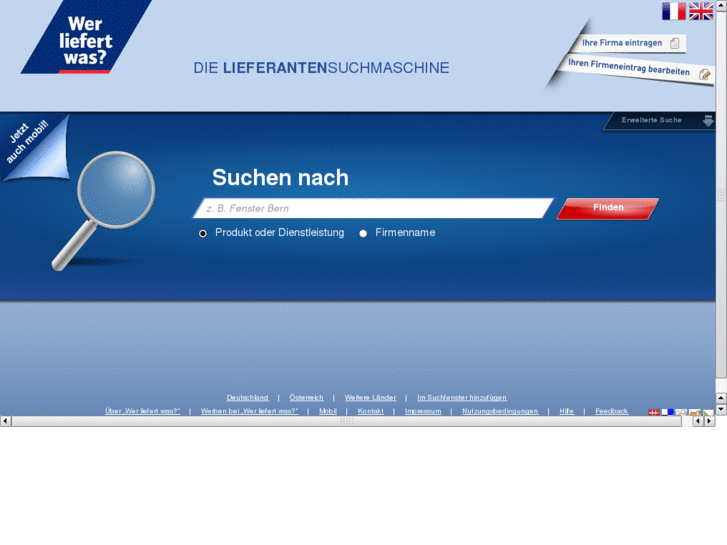Click the vertical scrollbar down arrow at bottom
727x545 pixels.
point(721,410)
